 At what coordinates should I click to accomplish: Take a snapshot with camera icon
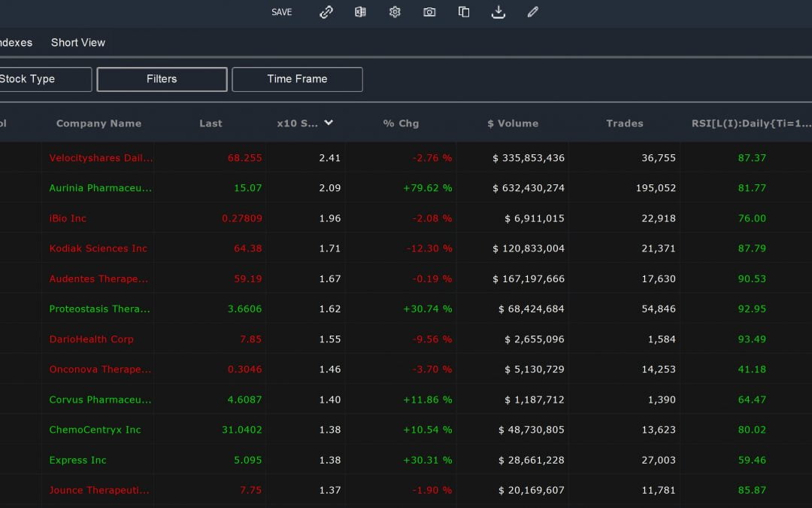pos(429,12)
